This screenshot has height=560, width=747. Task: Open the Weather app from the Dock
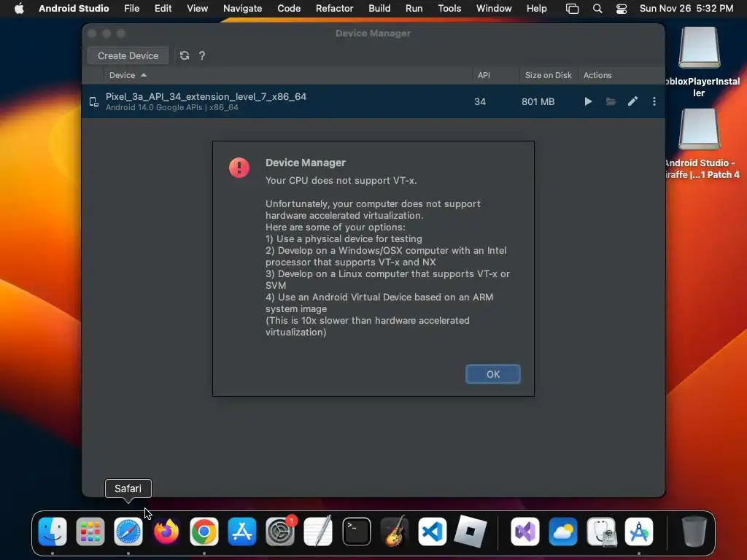[563, 532]
